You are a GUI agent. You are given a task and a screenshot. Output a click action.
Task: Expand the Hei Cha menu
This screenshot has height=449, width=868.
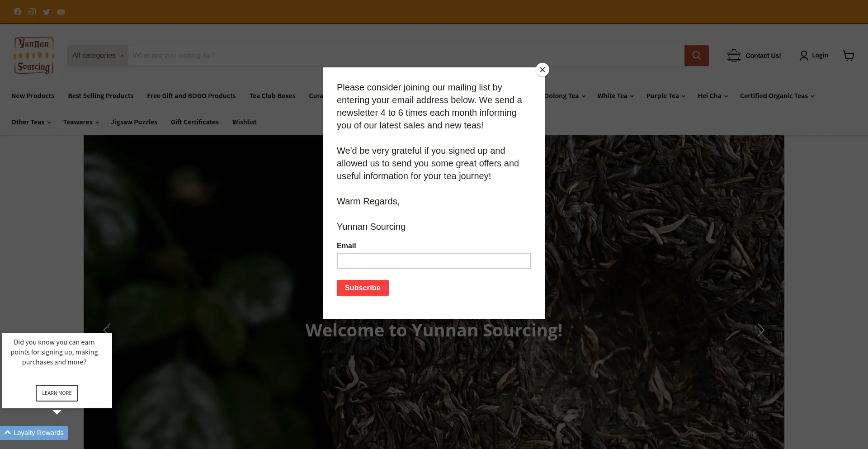point(713,96)
